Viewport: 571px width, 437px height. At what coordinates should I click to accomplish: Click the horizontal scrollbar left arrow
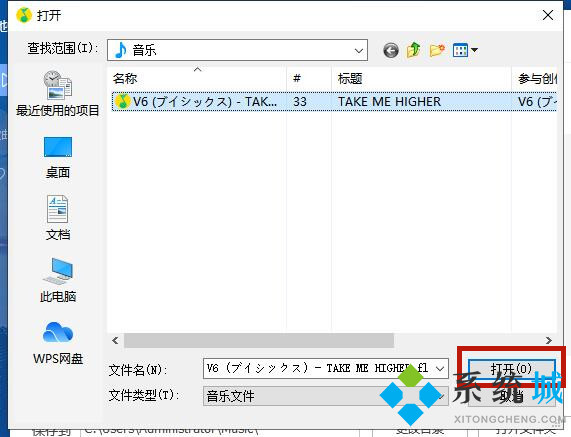click(115, 340)
